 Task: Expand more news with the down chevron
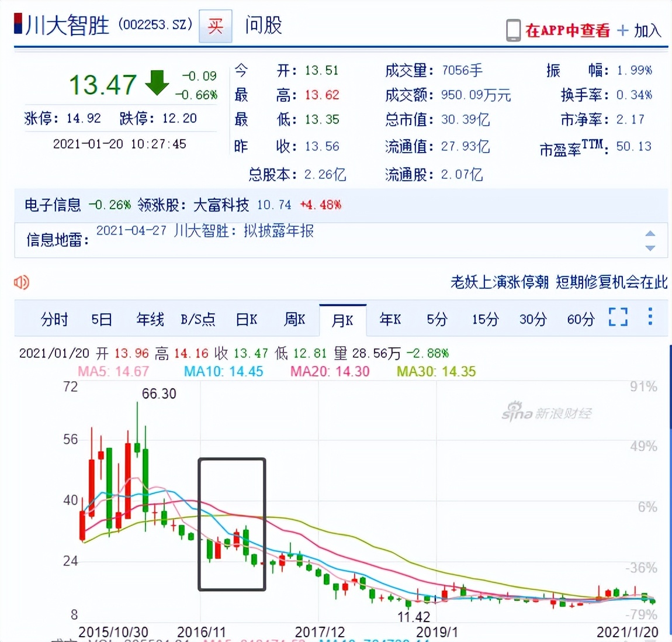650,249
